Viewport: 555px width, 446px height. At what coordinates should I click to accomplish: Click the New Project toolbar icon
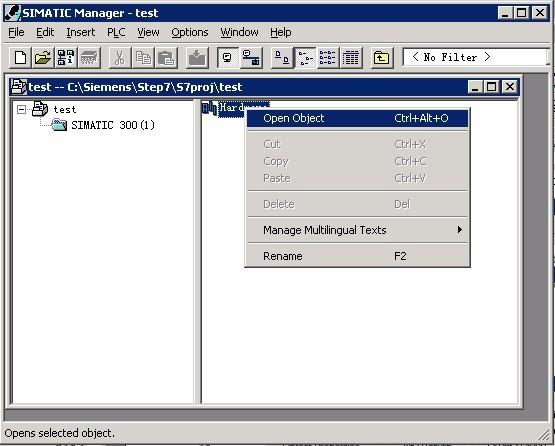[x=20, y=57]
